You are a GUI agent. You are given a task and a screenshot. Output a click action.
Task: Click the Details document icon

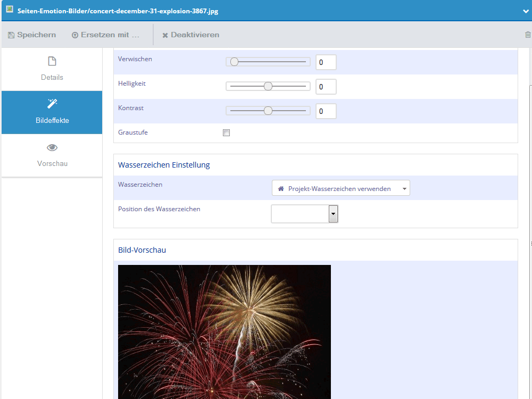[x=52, y=61]
